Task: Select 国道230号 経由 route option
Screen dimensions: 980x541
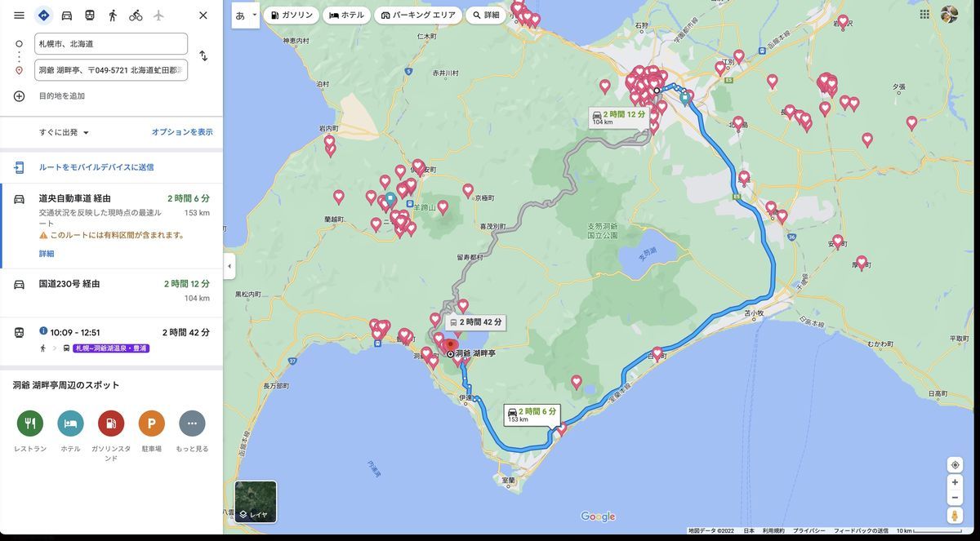Action: pos(111,293)
